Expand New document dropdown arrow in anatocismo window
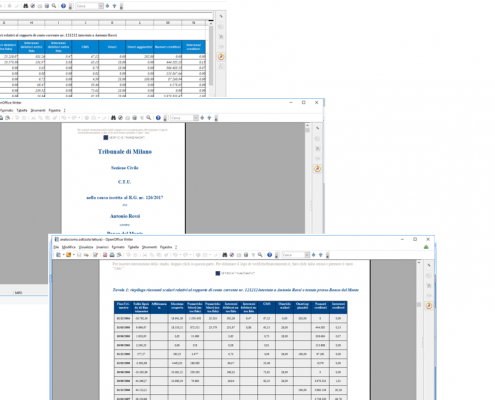This screenshot has height=400, width=495. (63, 255)
